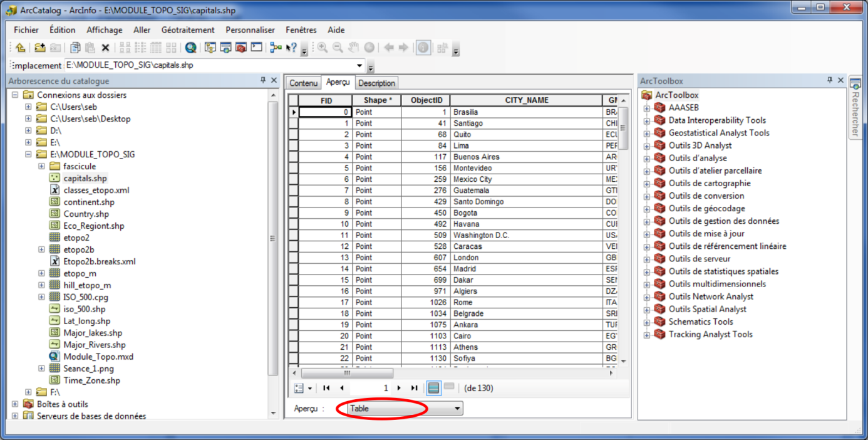Image resolution: width=868 pixels, height=440 pixels.
Task: Jump to last record in table
Action: pyautogui.click(x=414, y=389)
